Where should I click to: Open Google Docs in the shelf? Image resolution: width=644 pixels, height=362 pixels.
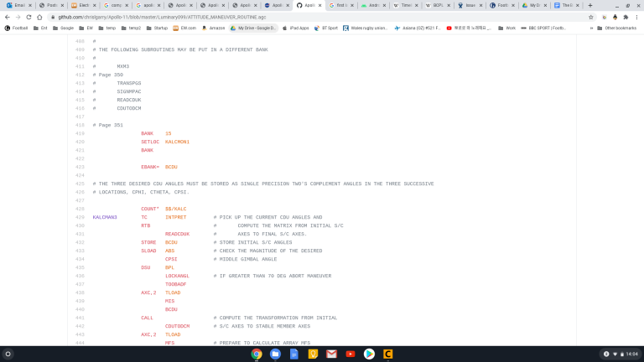(x=293, y=354)
